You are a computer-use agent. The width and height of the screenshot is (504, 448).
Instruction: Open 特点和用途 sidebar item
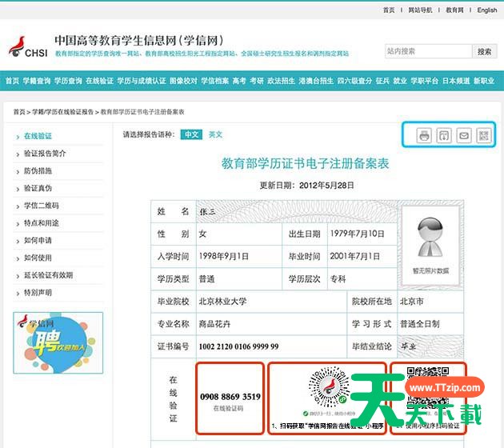[42, 222]
